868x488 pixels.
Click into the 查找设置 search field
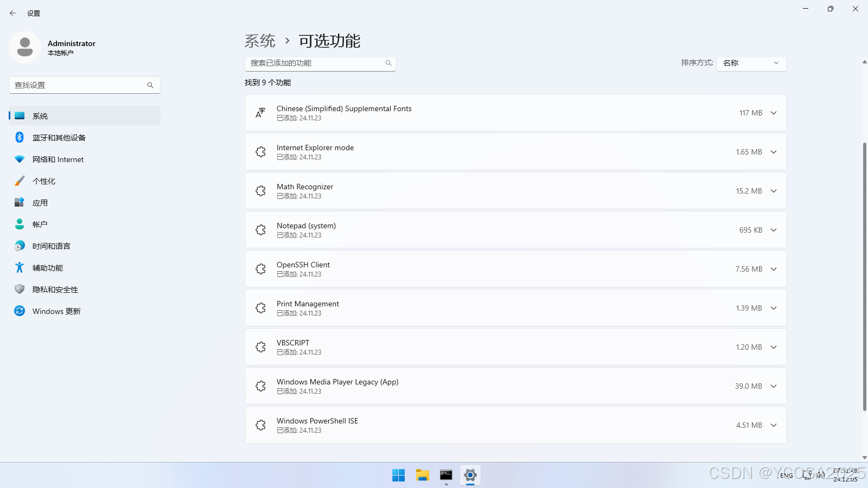coord(85,85)
